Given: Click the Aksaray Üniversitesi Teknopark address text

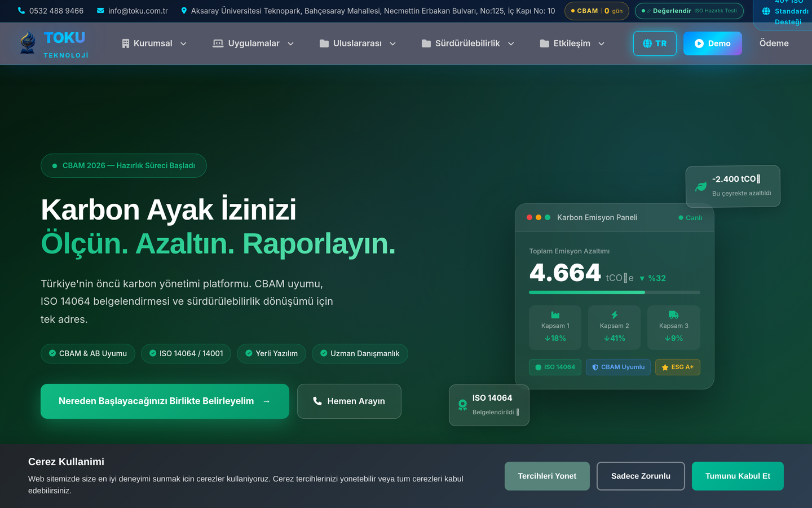Looking at the screenshot, I should tap(373, 11).
